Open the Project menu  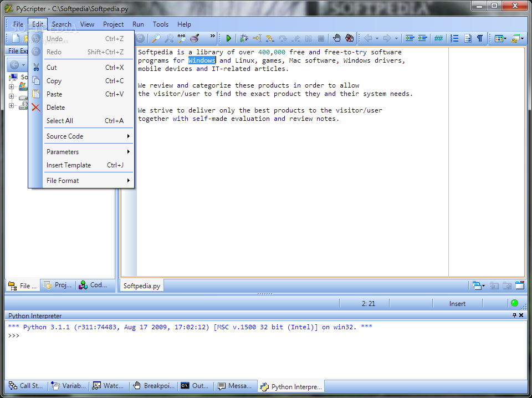point(113,24)
